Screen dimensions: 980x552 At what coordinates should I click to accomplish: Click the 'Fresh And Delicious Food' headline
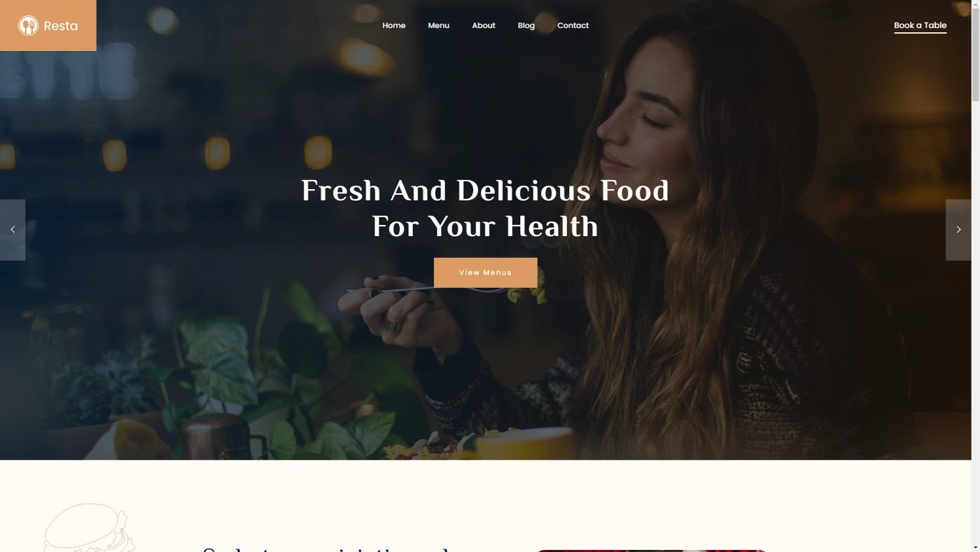point(485,191)
